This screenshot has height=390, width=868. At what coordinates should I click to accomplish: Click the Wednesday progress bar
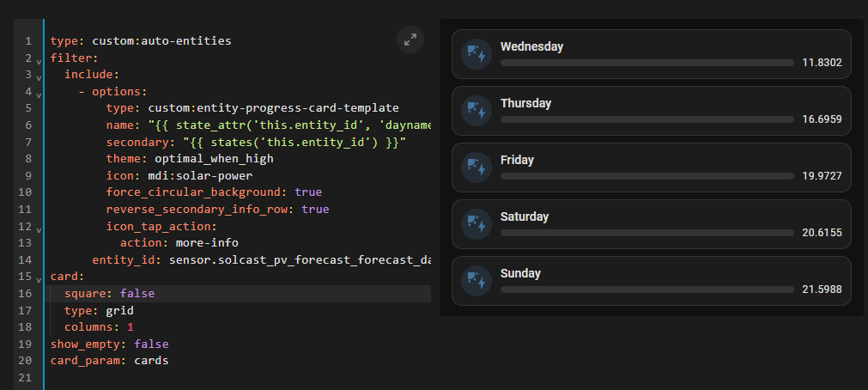tap(646, 63)
